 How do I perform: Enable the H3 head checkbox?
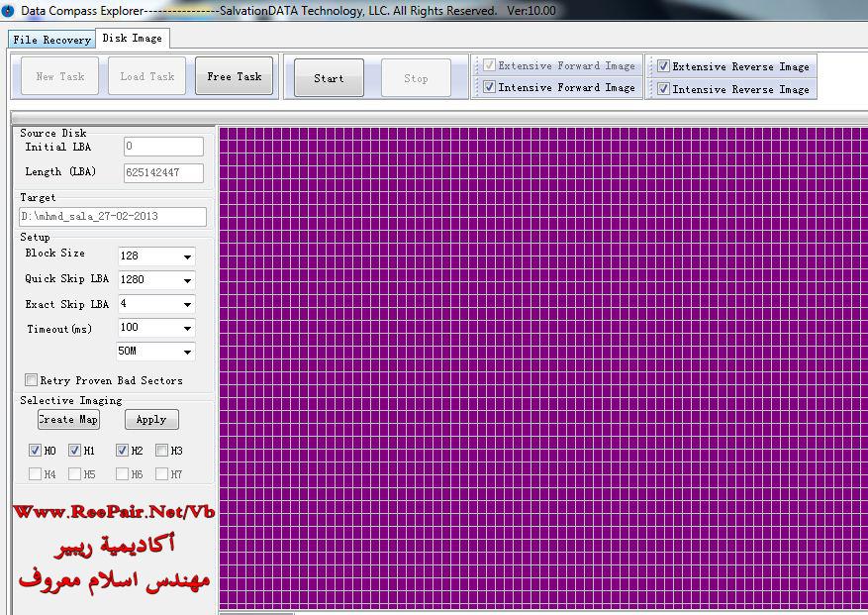(161, 451)
